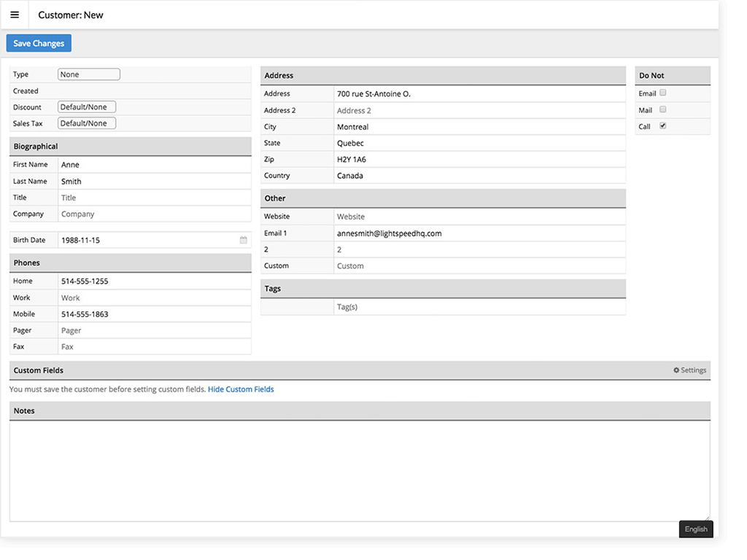Click the Last Name field with Smith
This screenshot has width=747, height=560.
click(155, 182)
